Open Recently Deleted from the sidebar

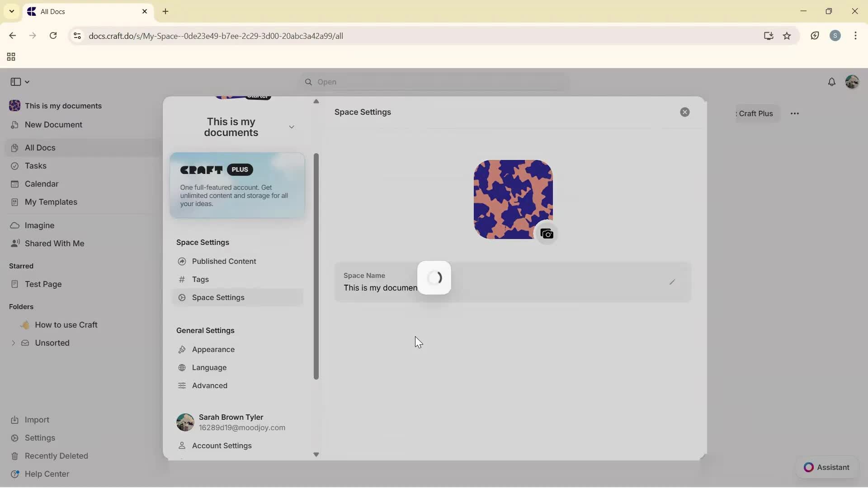57,455
